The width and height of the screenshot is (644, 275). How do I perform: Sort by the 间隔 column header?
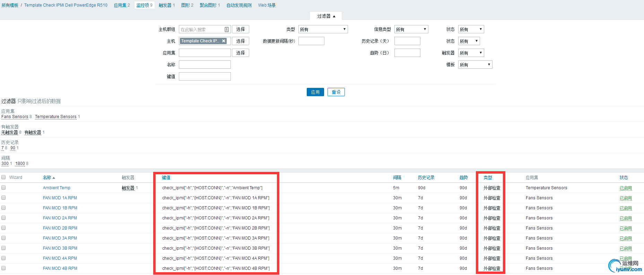[x=397, y=177]
